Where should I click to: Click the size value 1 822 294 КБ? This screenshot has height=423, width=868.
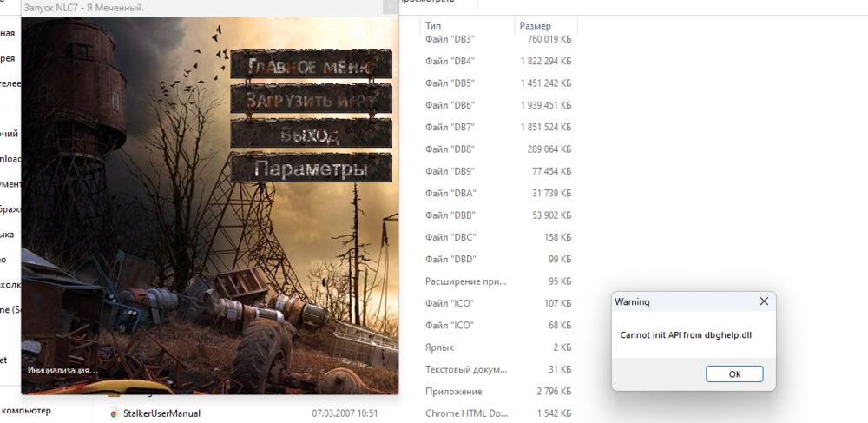pos(546,61)
